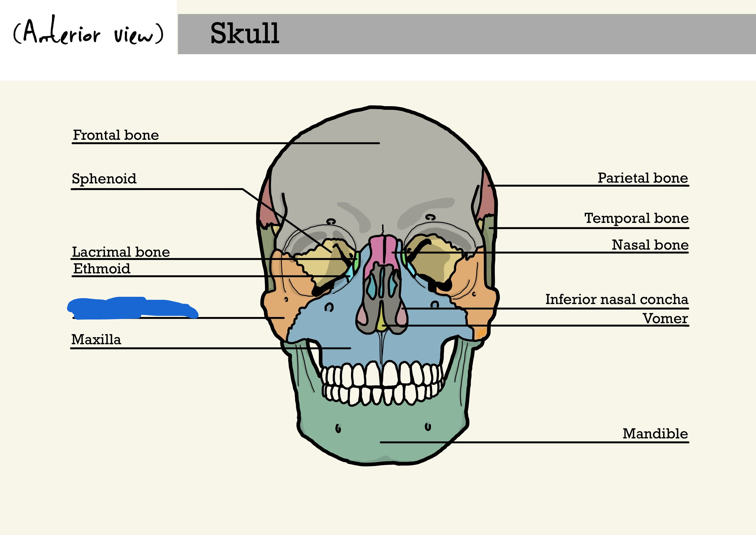This screenshot has width=756, height=535.
Task: Click the "Vomer" label
Action: 665,318
